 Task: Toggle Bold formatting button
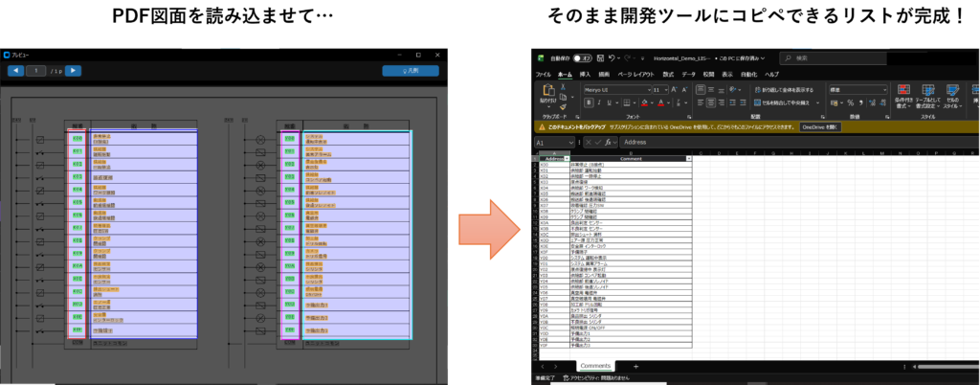point(588,102)
